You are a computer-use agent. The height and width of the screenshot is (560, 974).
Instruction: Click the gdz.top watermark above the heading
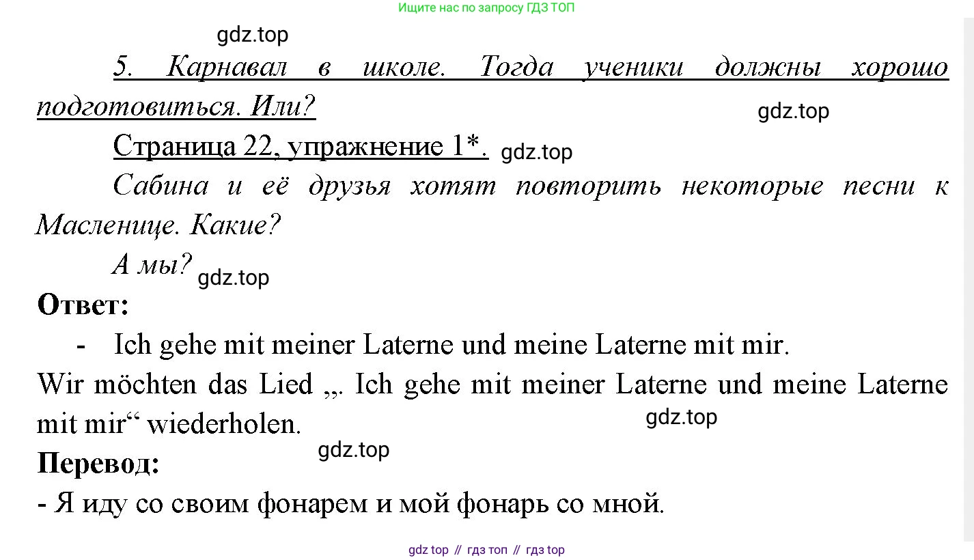pyautogui.click(x=252, y=34)
